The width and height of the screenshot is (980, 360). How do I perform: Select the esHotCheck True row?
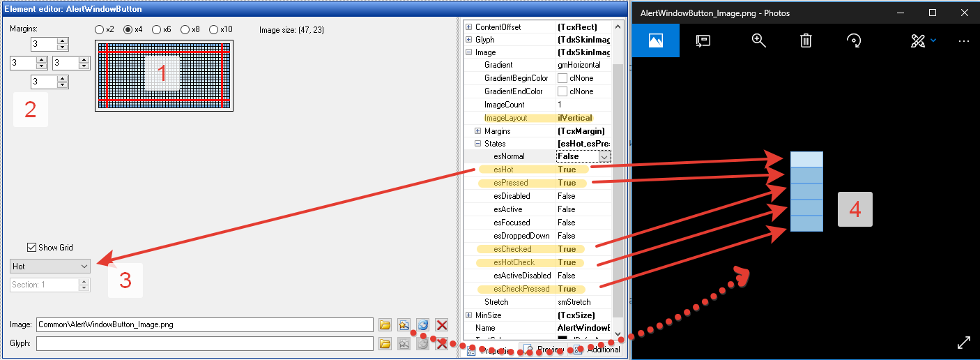(x=536, y=262)
